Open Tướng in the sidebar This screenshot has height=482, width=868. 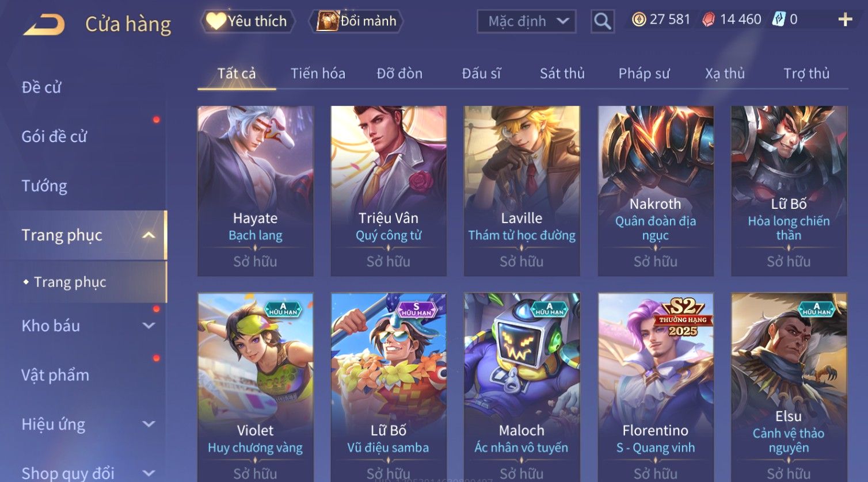[44, 186]
